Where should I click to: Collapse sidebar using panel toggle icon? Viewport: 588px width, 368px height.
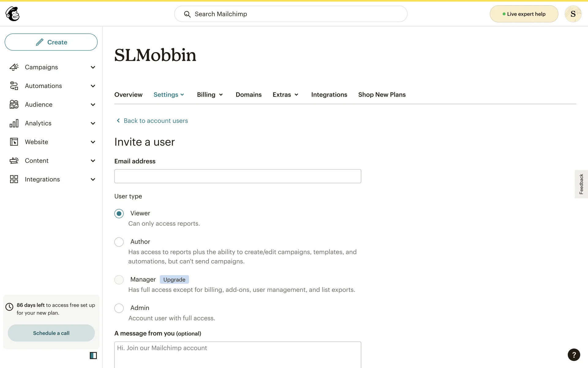click(93, 355)
